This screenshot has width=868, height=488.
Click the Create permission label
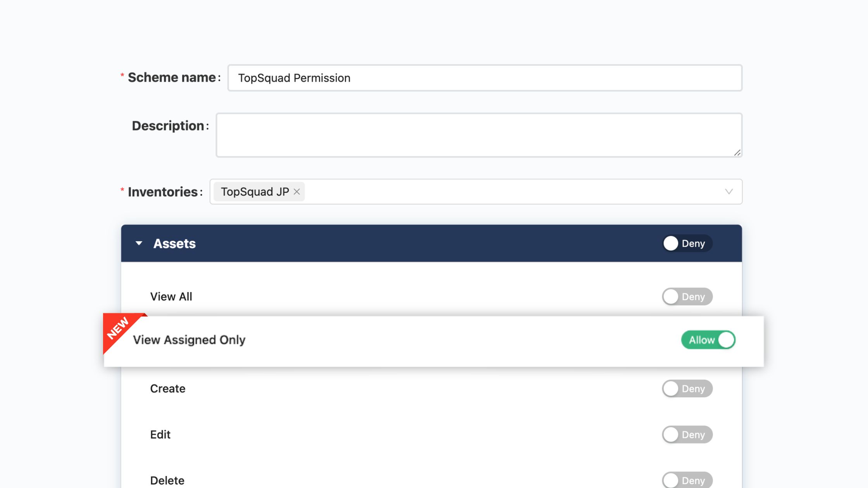[167, 388]
